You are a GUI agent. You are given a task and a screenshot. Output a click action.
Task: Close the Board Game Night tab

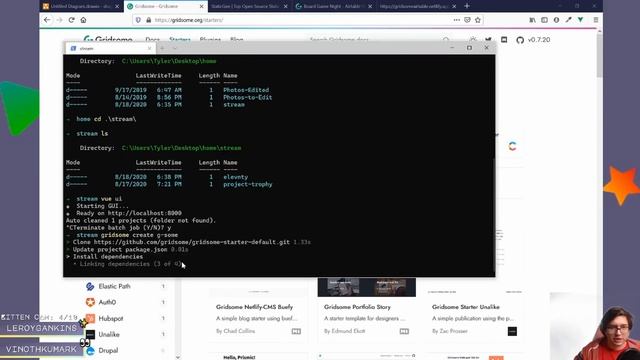[x=370, y=7]
